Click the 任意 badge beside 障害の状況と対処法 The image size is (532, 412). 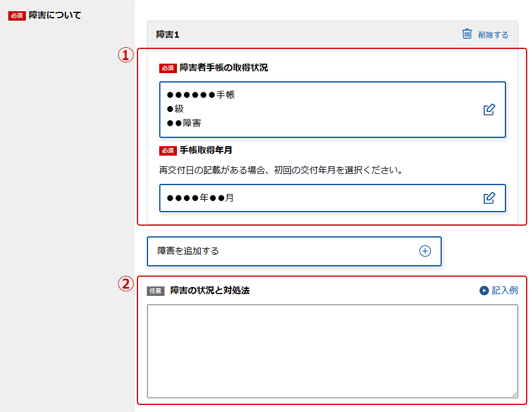coord(156,291)
